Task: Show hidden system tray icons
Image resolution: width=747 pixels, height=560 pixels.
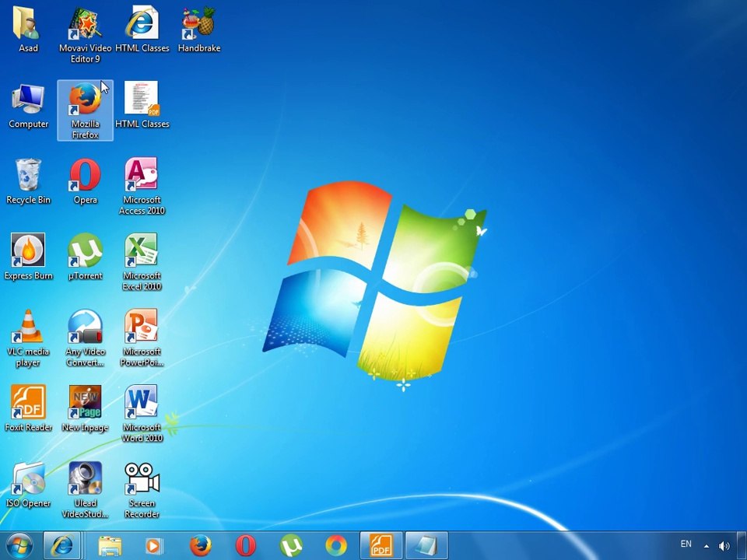Action: coord(707,546)
